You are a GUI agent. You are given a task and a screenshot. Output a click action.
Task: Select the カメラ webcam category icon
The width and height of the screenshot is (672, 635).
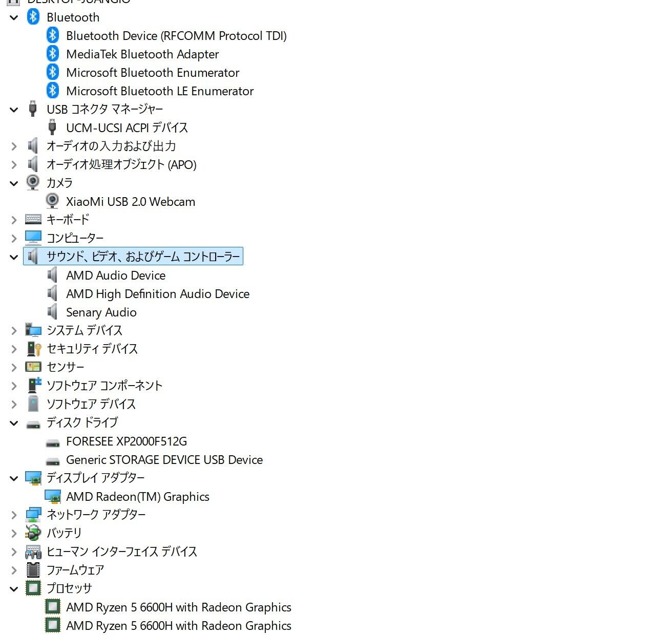tap(33, 183)
